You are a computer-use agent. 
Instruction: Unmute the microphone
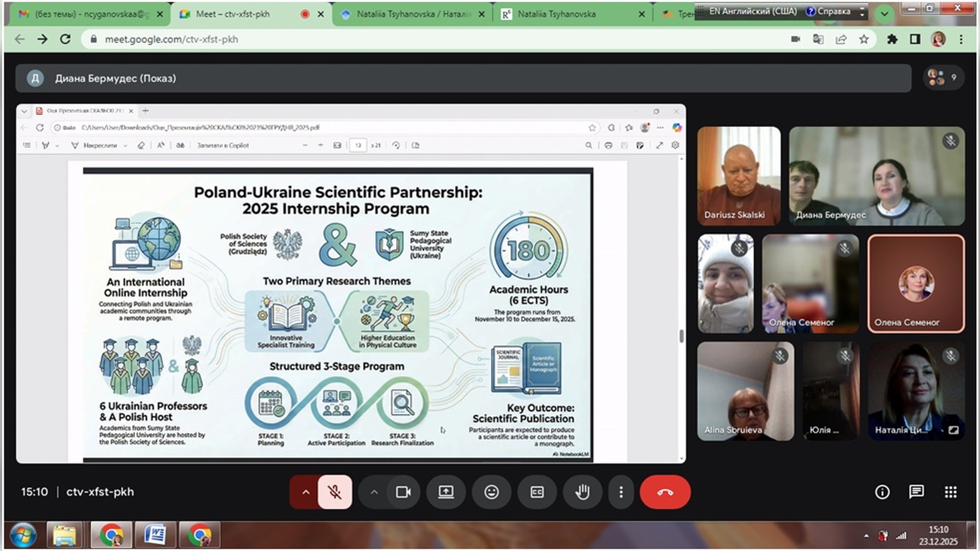(x=335, y=492)
